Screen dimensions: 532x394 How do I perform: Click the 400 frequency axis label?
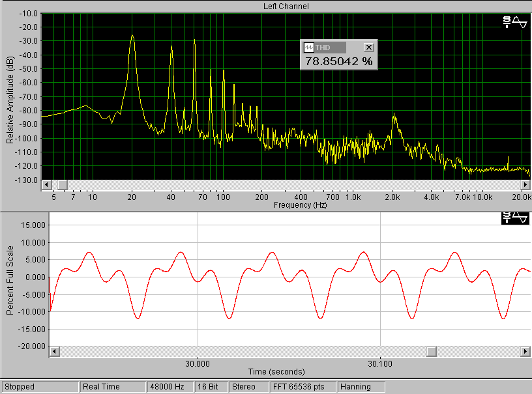pyautogui.click(x=301, y=197)
